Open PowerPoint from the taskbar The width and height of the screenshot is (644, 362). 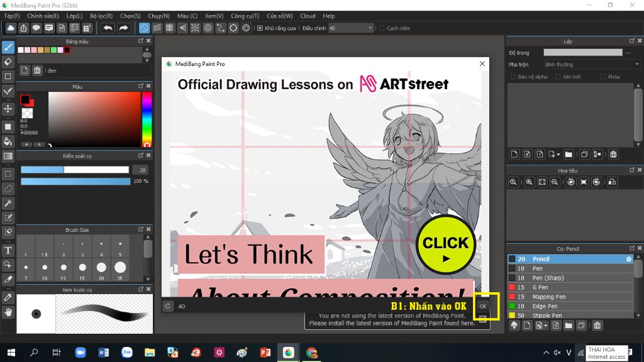(265, 353)
